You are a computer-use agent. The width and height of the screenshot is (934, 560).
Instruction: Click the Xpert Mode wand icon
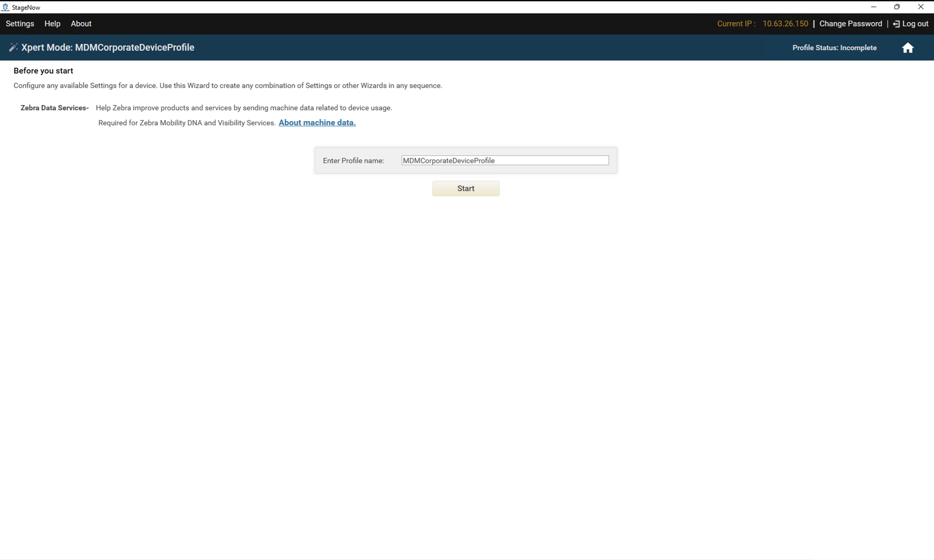click(x=13, y=47)
